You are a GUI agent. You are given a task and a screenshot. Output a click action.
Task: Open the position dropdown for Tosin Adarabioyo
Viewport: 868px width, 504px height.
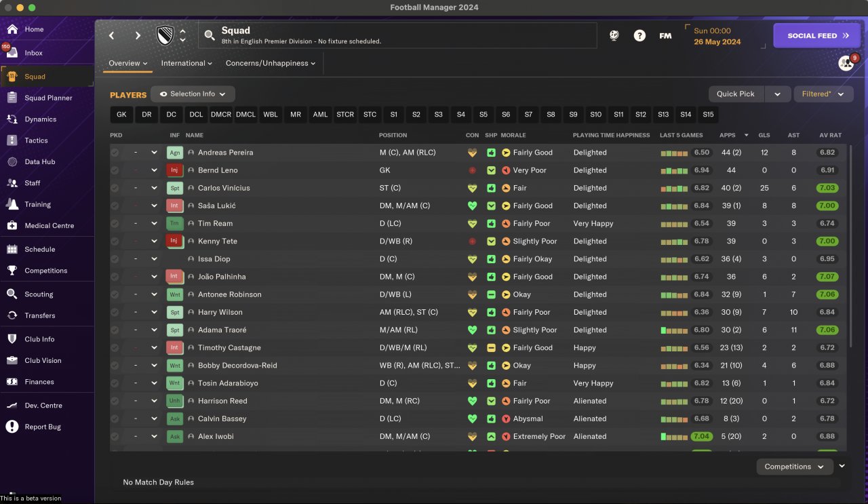click(154, 383)
